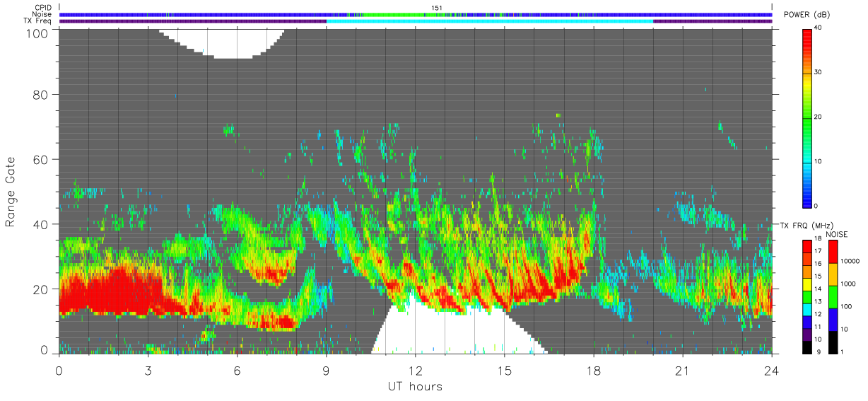Click the 14 tick on TX FRQ legend
868x401 pixels.
pos(819,289)
